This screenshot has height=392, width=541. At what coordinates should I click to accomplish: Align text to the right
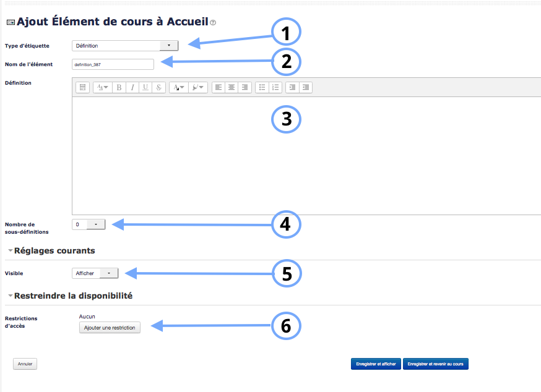[x=245, y=88]
